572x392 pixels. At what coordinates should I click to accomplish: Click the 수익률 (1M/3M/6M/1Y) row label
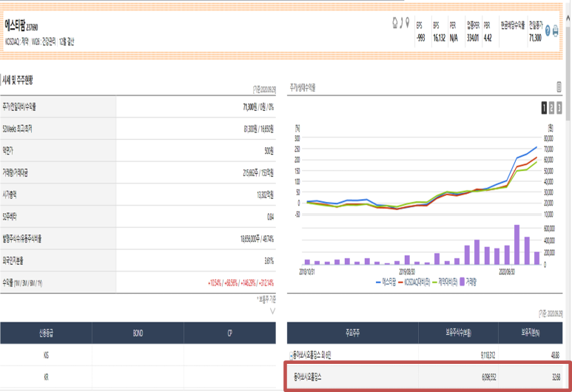22,283
